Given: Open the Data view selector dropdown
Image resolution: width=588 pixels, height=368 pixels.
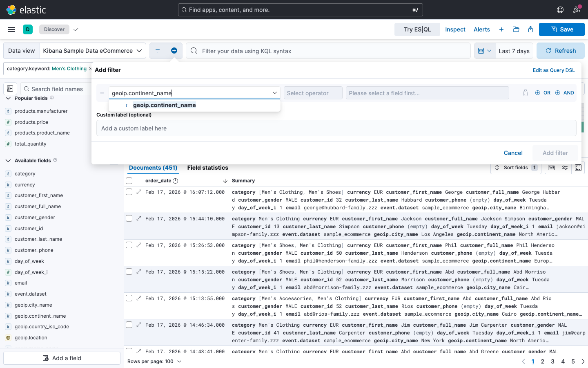Looking at the screenshot, I should pyautogui.click(x=93, y=51).
